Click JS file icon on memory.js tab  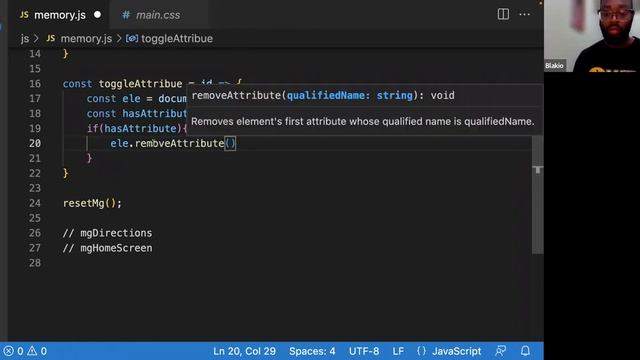point(24,15)
